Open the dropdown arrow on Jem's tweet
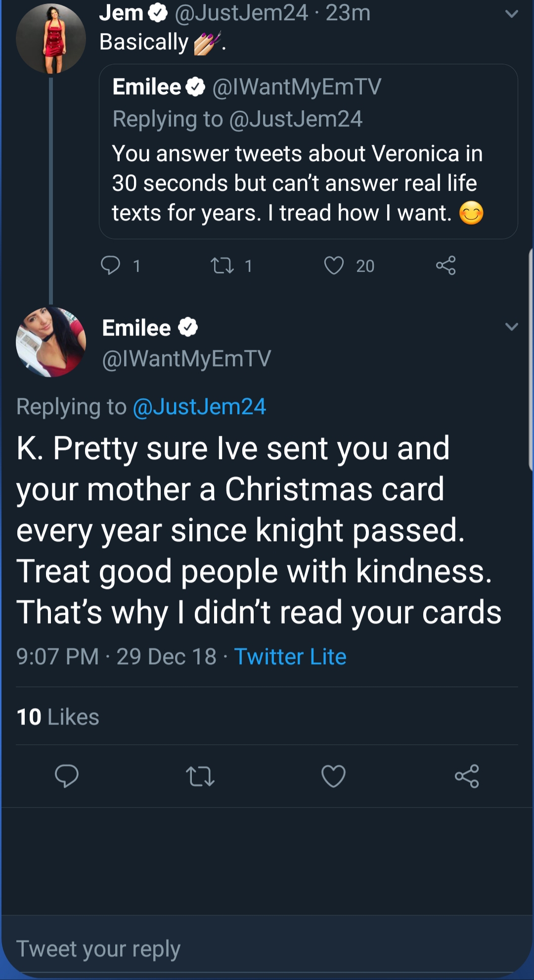The image size is (534, 980). point(512,14)
